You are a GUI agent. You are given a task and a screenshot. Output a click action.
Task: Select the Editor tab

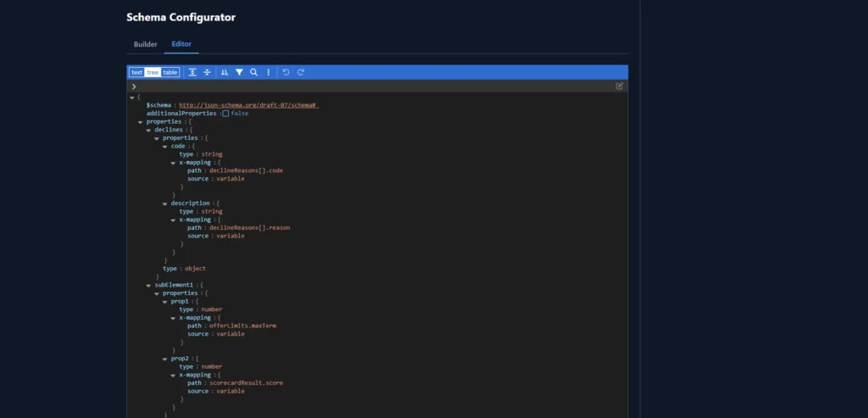[181, 44]
